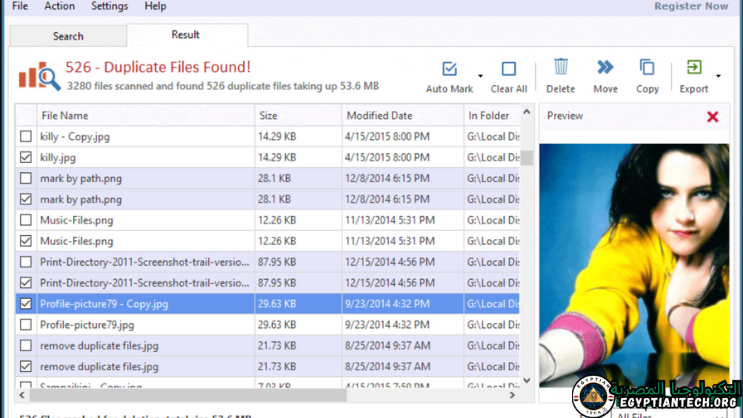Click the horizontal scrollbar thumb
Image resolution: width=743 pixels, height=418 pixels.
(188, 395)
